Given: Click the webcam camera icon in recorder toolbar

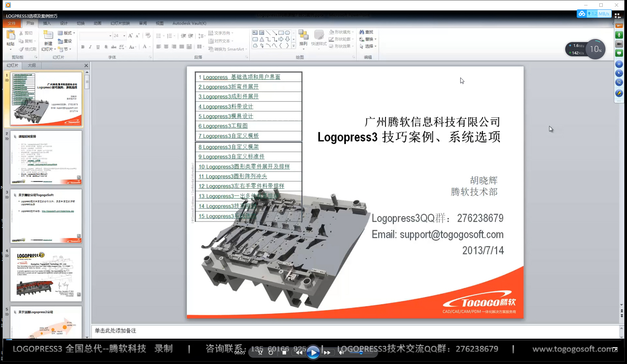Looking at the screenshot, I should pyautogui.click(x=619, y=44).
